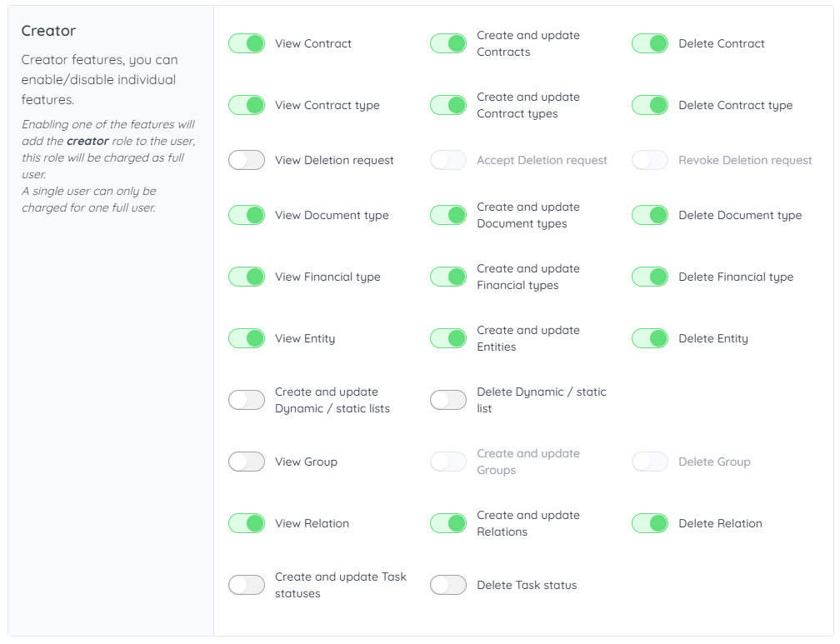Disable the Delete Entity toggle
Screen dimensions: 840x644
click(x=650, y=338)
